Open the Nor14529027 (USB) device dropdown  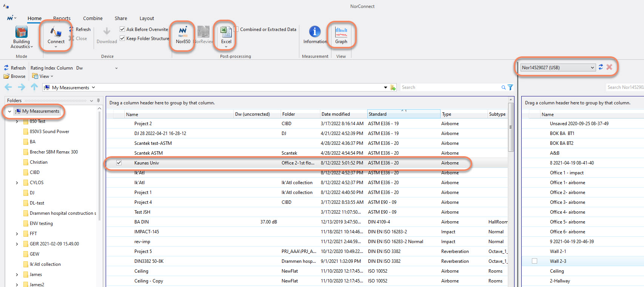click(x=592, y=68)
